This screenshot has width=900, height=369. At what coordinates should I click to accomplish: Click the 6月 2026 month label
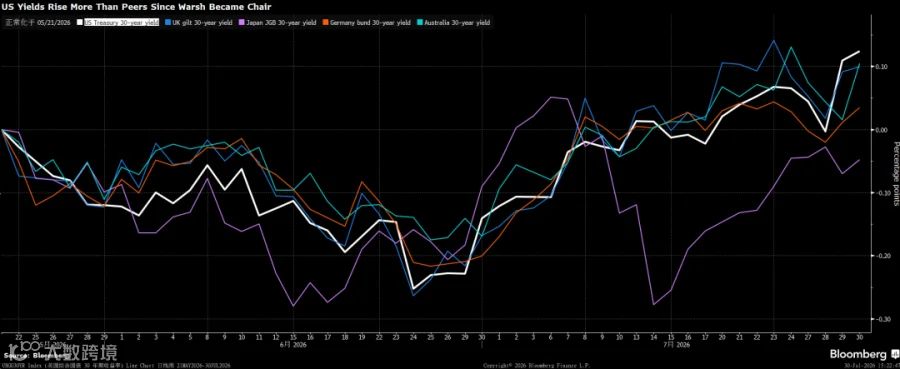point(293,344)
